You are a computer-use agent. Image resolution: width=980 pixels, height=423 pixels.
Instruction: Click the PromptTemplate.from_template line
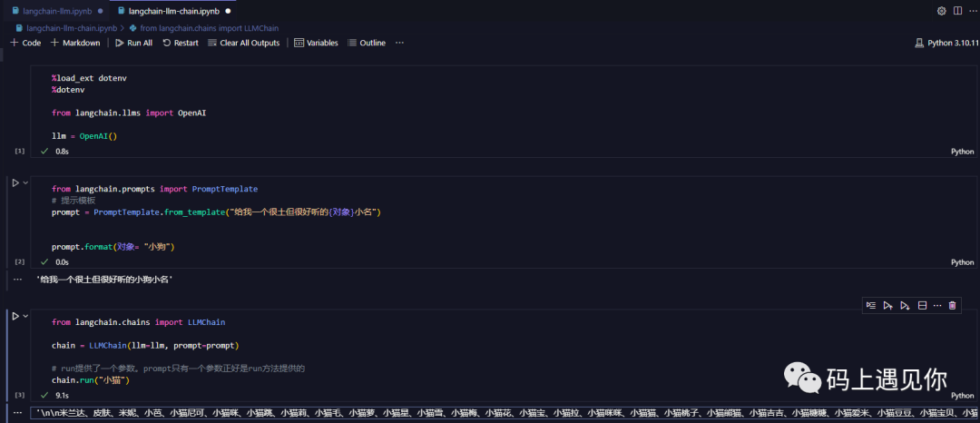coord(216,212)
